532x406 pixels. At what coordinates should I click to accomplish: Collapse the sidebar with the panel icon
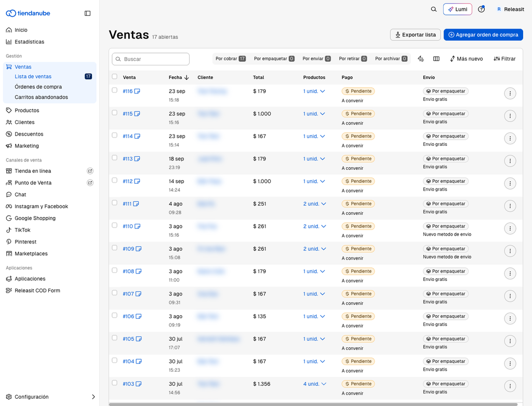(87, 13)
